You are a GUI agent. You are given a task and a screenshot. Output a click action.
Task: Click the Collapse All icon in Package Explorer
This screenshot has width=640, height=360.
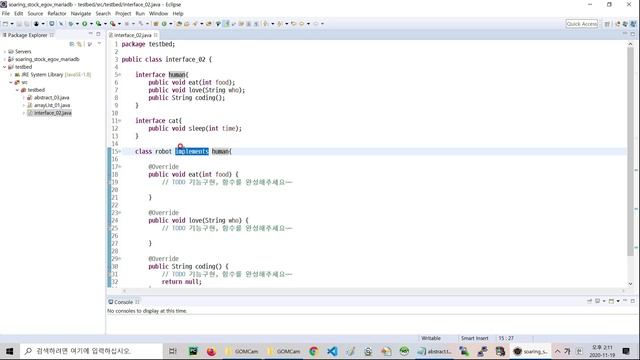point(72,44)
